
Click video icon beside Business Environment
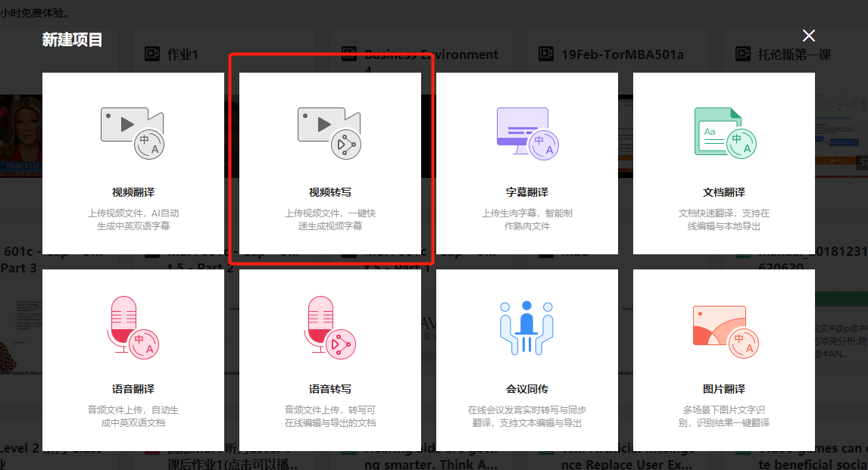coord(349,54)
